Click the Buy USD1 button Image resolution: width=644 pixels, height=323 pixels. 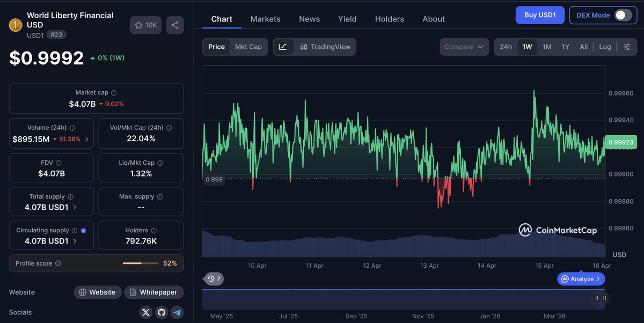pos(540,15)
